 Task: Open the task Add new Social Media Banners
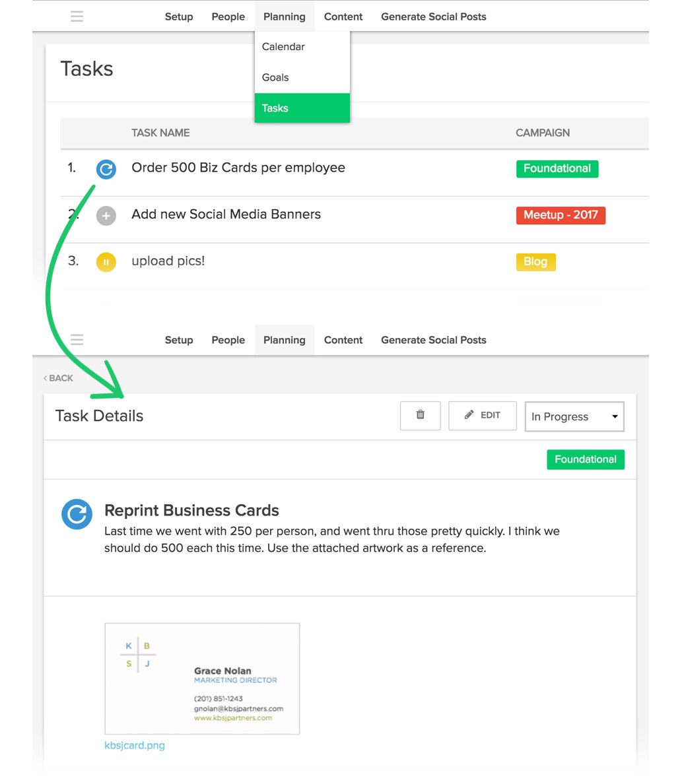tap(226, 214)
